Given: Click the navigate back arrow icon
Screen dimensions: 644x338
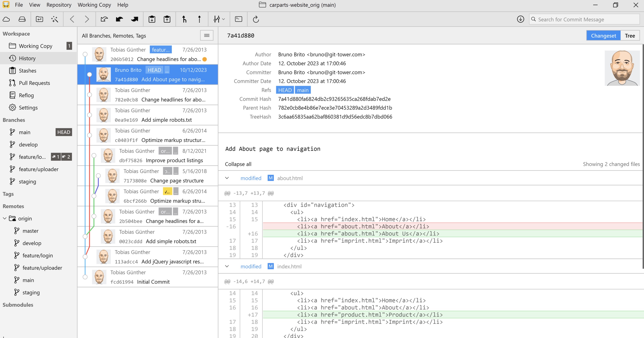Looking at the screenshot, I should (72, 19).
